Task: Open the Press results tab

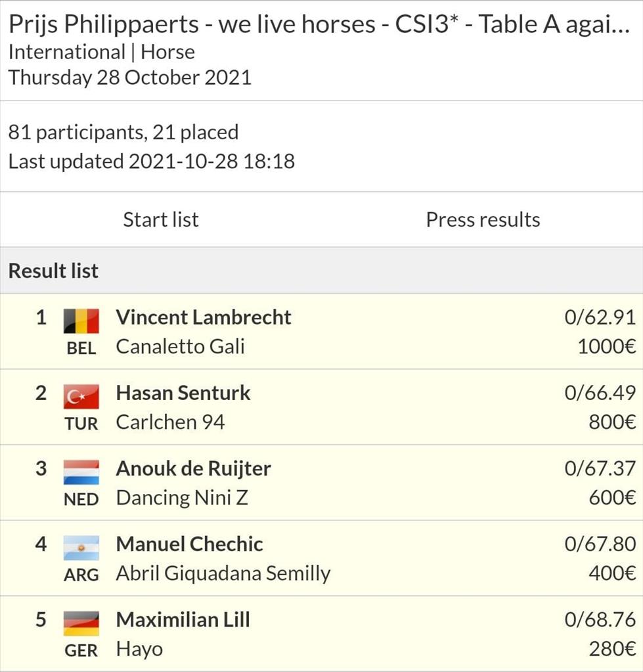Action: 483,219
